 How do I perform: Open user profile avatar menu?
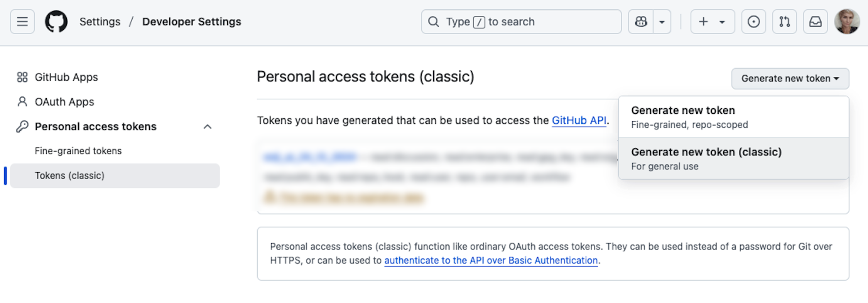click(847, 22)
